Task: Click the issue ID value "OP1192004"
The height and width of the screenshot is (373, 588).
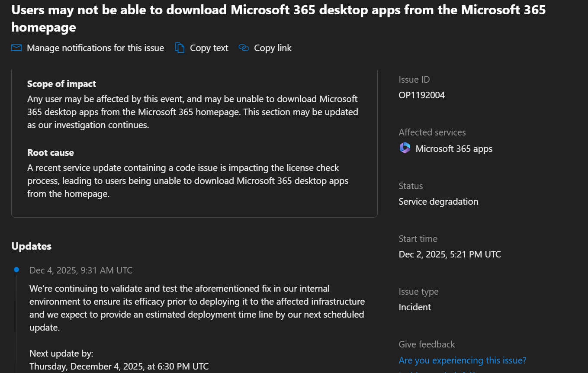Action: [422, 95]
